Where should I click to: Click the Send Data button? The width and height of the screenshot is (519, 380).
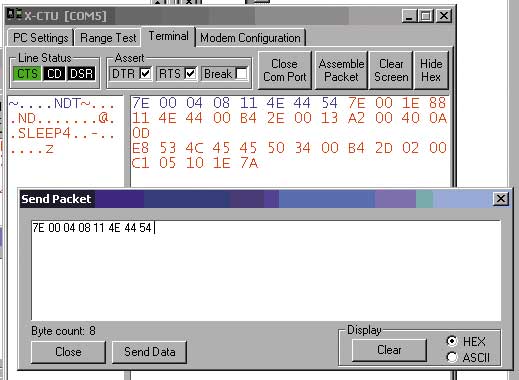click(150, 352)
